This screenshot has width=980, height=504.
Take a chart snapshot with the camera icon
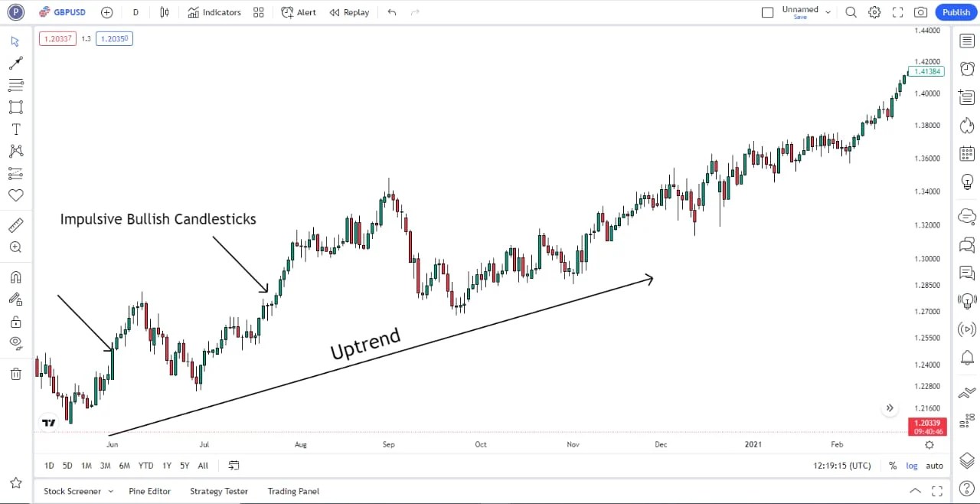921,12
